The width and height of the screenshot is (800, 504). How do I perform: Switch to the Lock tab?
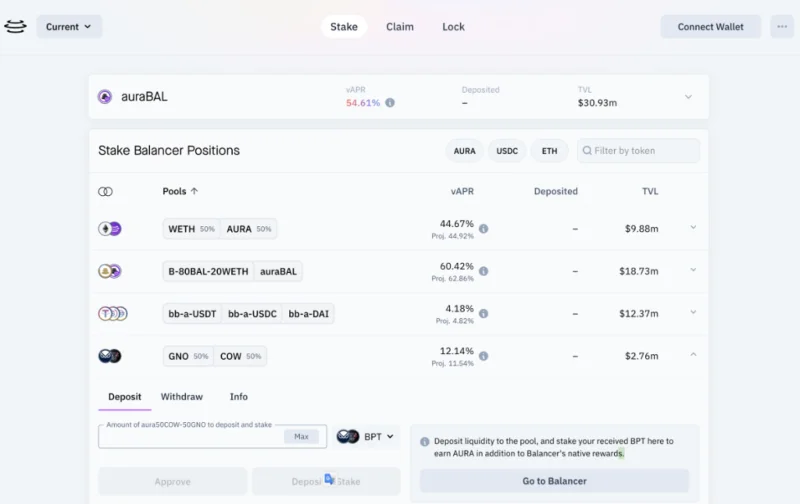tap(453, 27)
